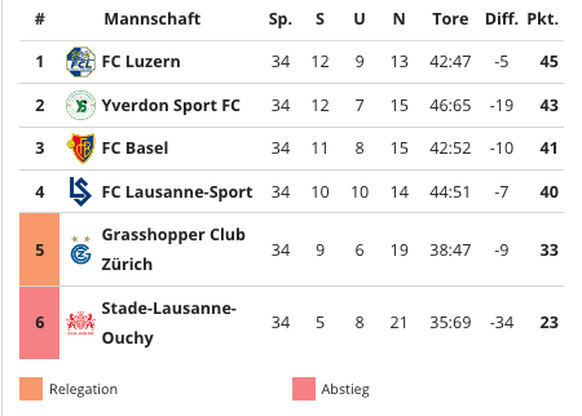Open the Grasshopper Club Zürich team link
The height and width of the screenshot is (416, 582).
pos(173,249)
